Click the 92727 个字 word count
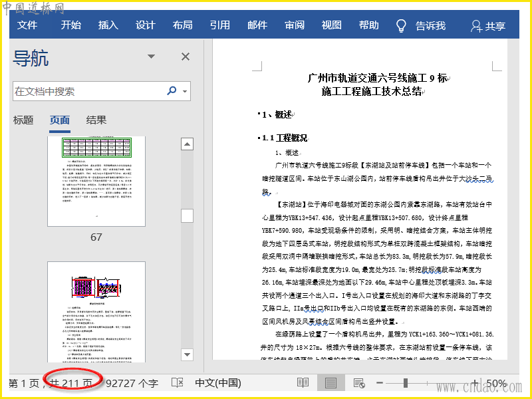 [132, 383]
